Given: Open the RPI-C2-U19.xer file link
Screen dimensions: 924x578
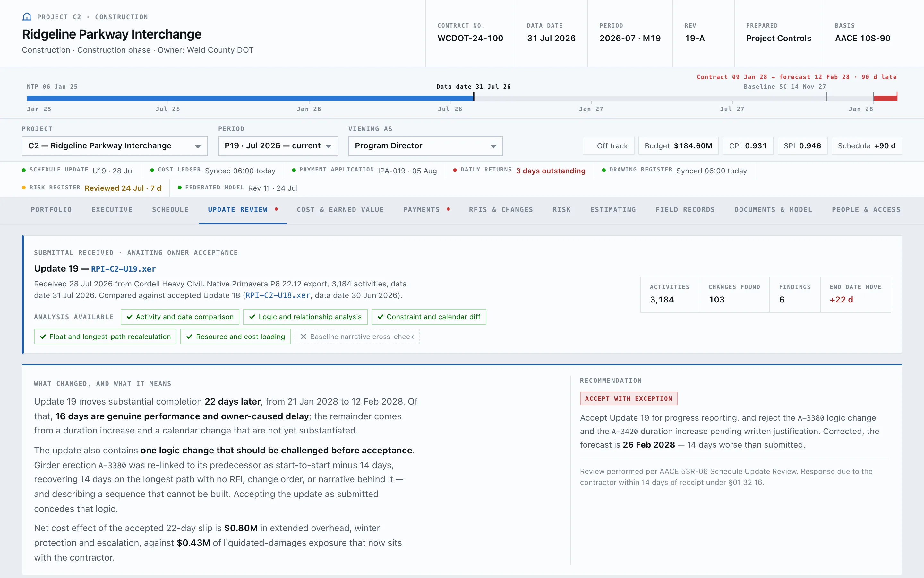Looking at the screenshot, I should click(x=123, y=269).
